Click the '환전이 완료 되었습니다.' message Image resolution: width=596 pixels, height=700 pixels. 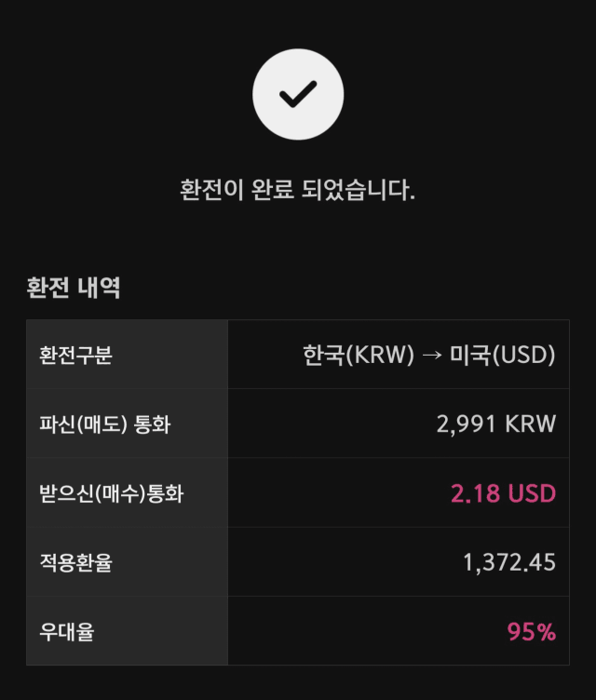298,190
